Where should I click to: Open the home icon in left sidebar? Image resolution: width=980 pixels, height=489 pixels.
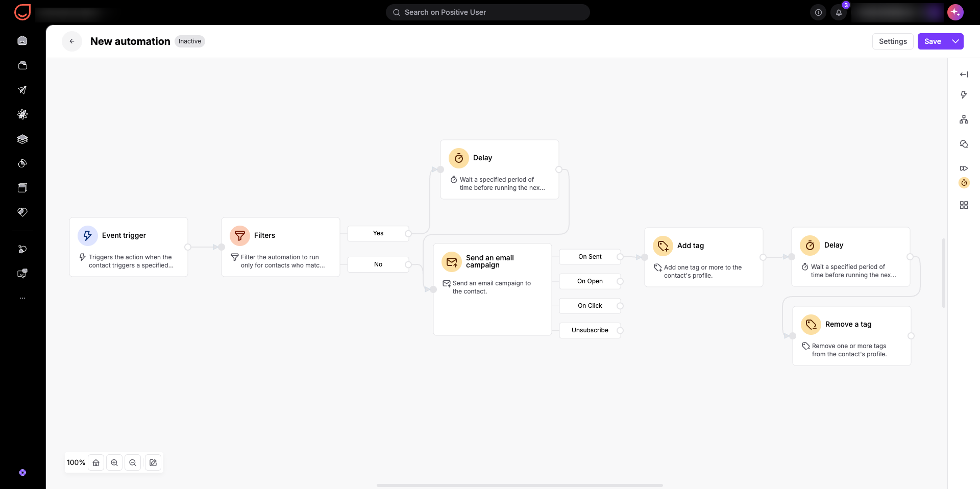tap(22, 41)
